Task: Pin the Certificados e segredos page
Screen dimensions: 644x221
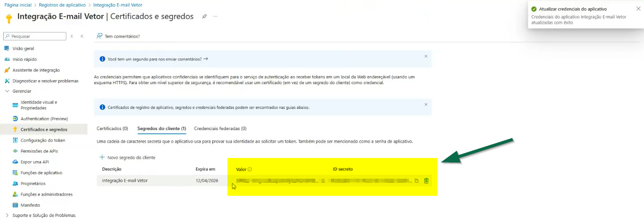Action: point(204,16)
